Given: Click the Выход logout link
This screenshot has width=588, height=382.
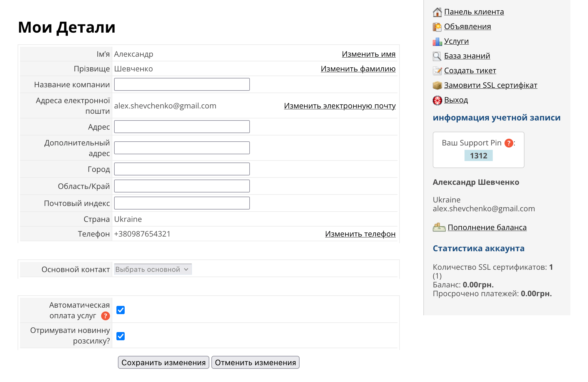Looking at the screenshot, I should tap(456, 100).
